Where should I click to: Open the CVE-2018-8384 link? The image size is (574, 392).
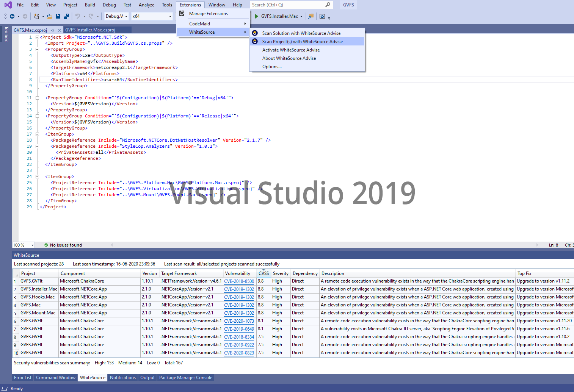pos(239,337)
